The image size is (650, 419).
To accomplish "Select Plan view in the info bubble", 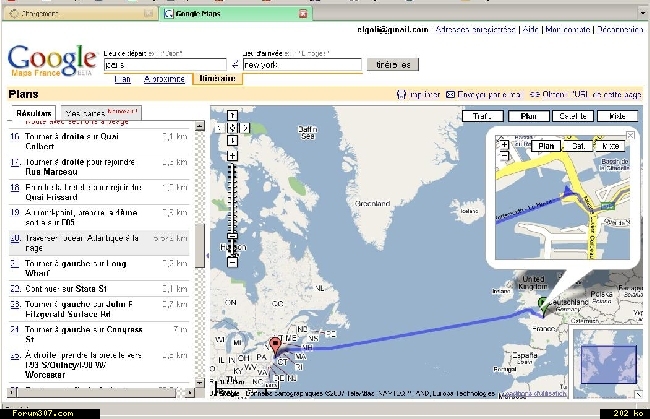I will click(x=546, y=146).
